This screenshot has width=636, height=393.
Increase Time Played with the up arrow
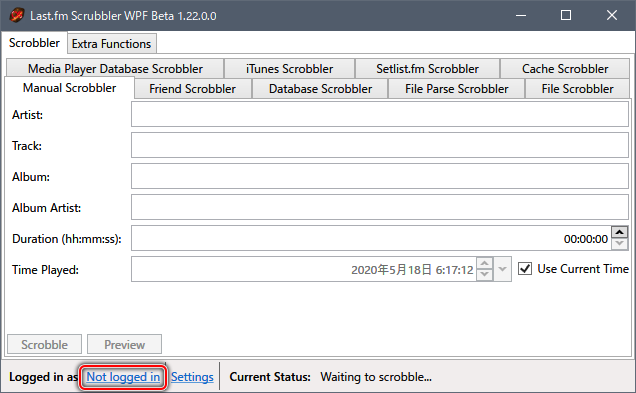484,263
